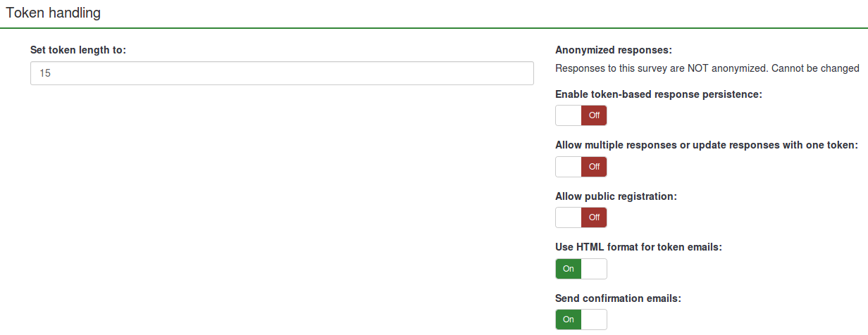This screenshot has height=335, width=868.
Task: Click white half of Send confirmation emails switch
Action: click(594, 320)
